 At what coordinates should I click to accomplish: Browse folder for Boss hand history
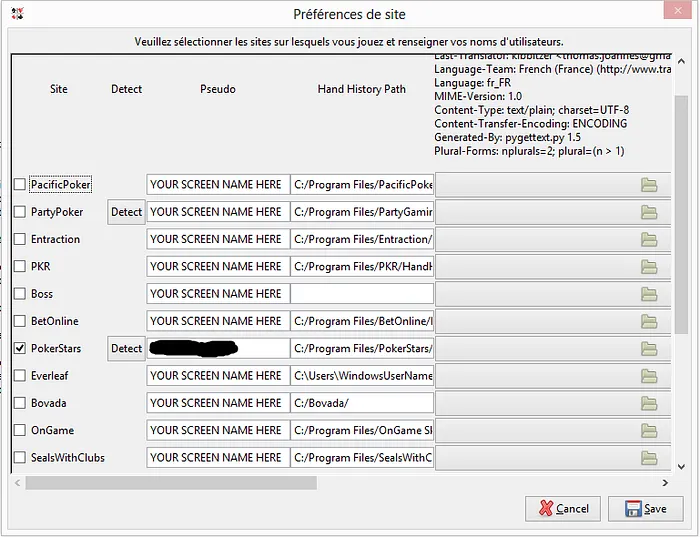pos(553,294)
